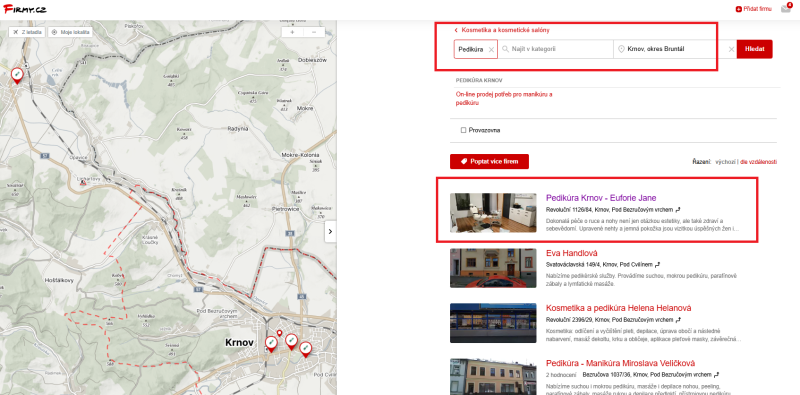Open the messages envelope icon
This screenshot has width=800, height=395.
[786, 9]
